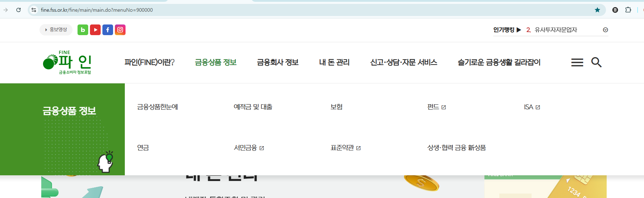Open the 슬기로운 금융생활 길라잡이 menu
Viewport: 644px width, 198px height.
point(499,62)
